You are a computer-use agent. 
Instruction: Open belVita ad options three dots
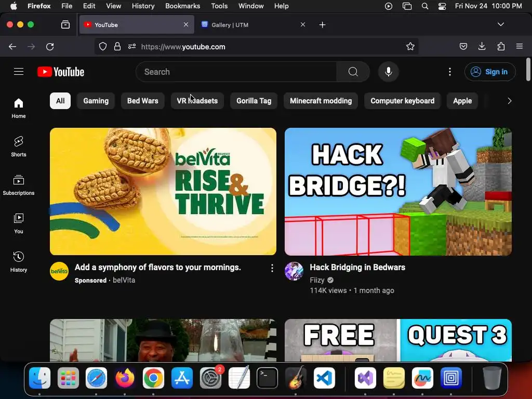pos(272,269)
